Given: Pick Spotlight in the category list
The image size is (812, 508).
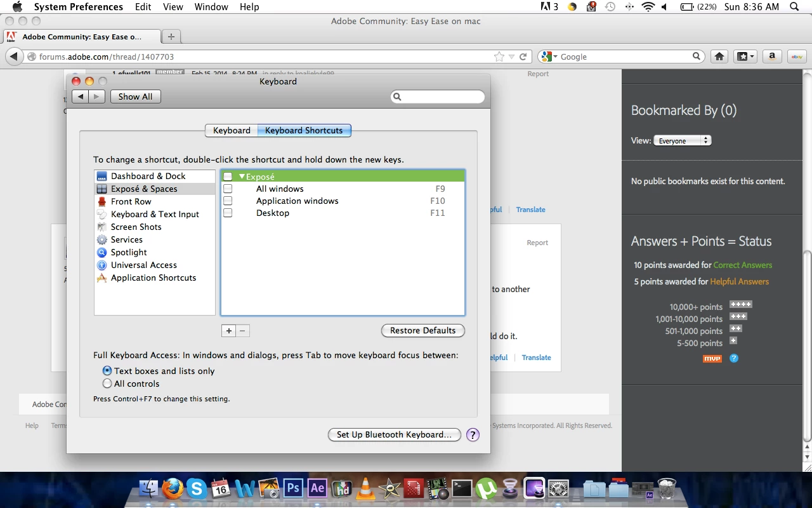Looking at the screenshot, I should pyautogui.click(x=155, y=252).
